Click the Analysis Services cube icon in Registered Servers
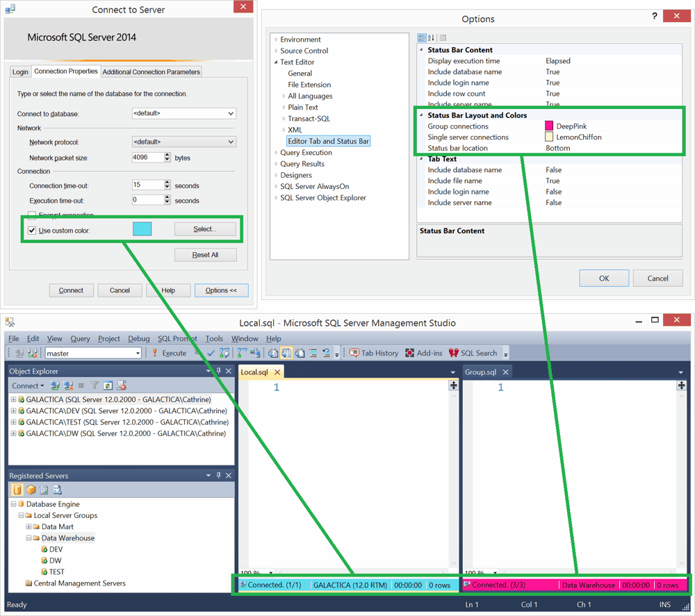The height and width of the screenshot is (616, 695). tap(31, 490)
